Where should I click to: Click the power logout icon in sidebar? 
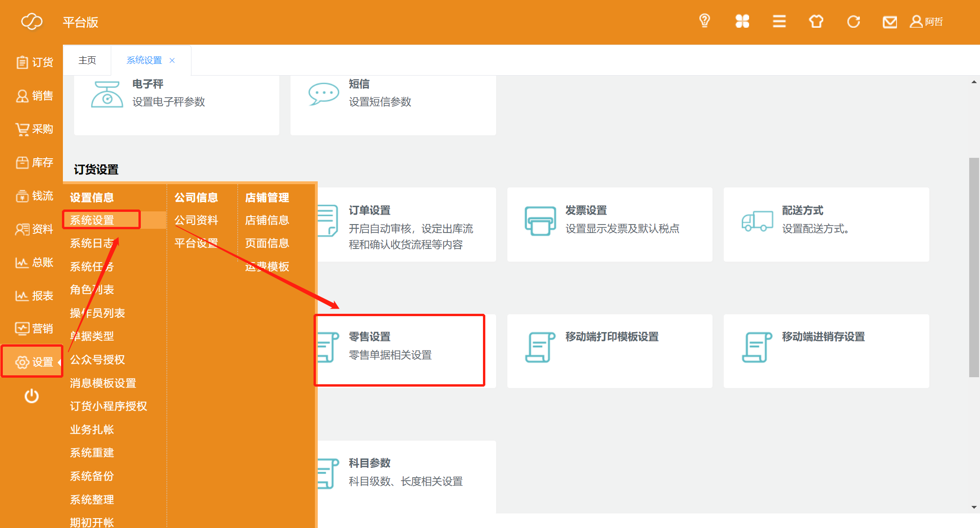(31, 396)
